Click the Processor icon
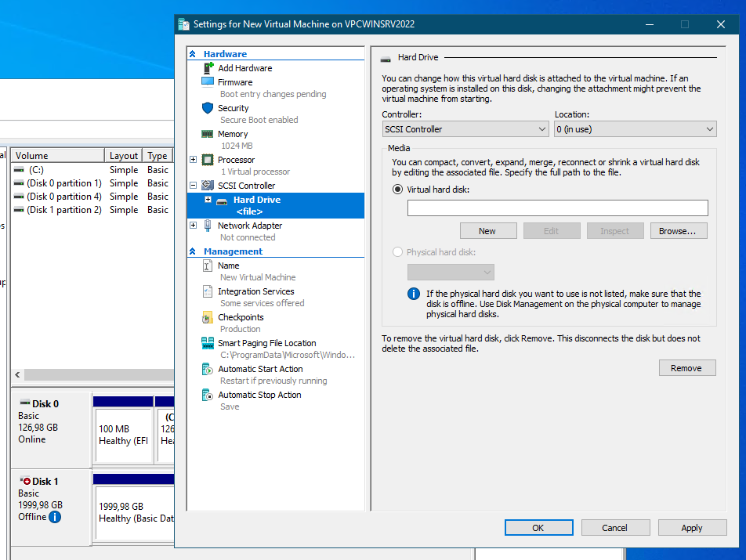The height and width of the screenshot is (560, 746). click(x=208, y=160)
